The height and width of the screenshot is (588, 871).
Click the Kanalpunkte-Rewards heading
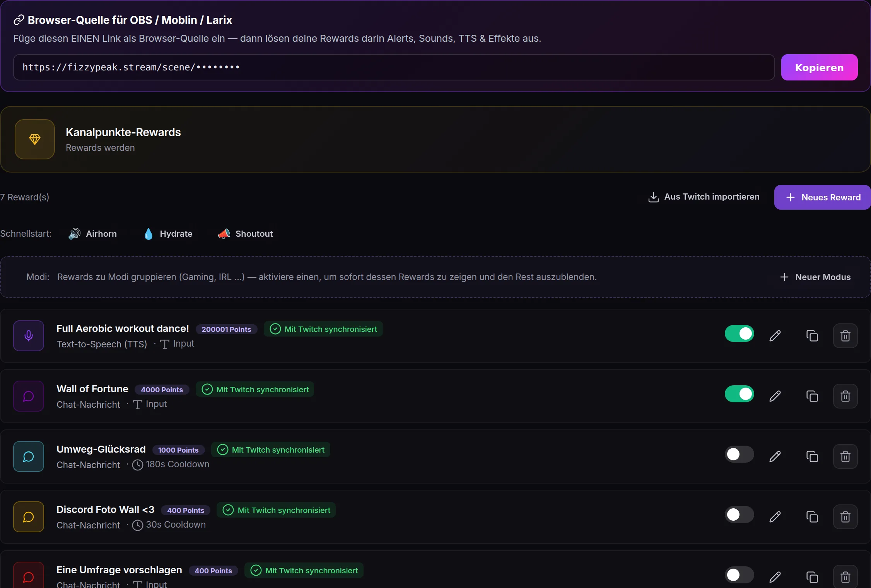click(123, 132)
